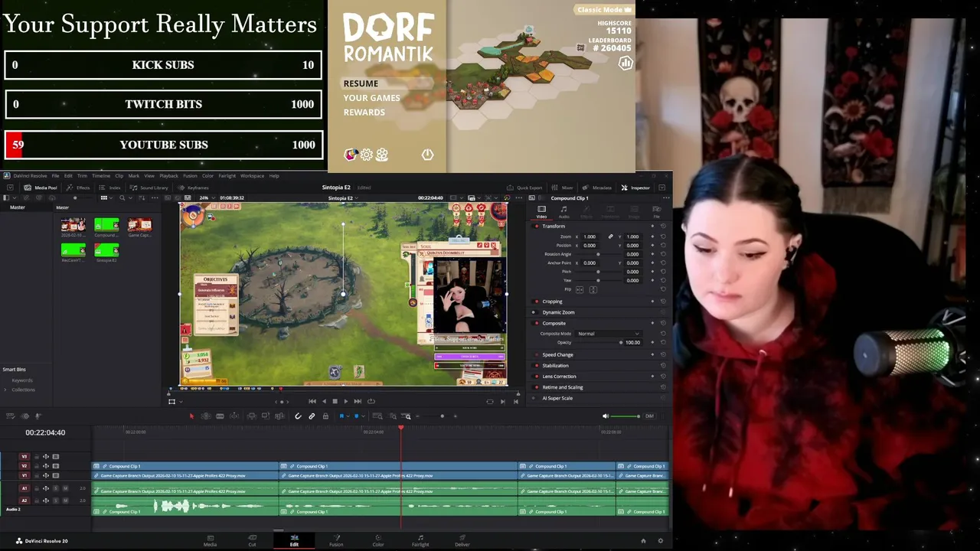This screenshot has height=551, width=980.
Task: Toggle the Cropping section enable dot
Action: coord(537,302)
